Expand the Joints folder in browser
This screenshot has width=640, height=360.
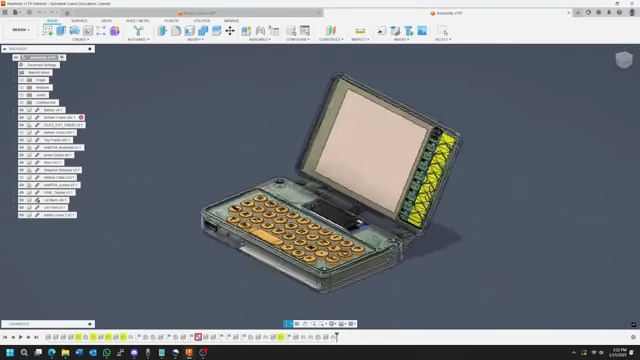[14, 95]
